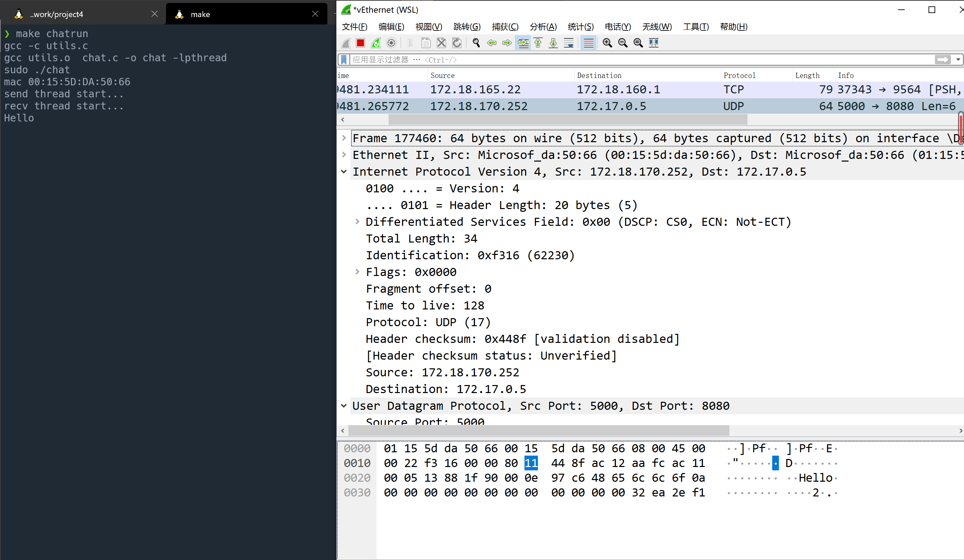Screen dimensions: 964x560
Task: Expand the Ethernet II frame details
Action: (x=346, y=155)
